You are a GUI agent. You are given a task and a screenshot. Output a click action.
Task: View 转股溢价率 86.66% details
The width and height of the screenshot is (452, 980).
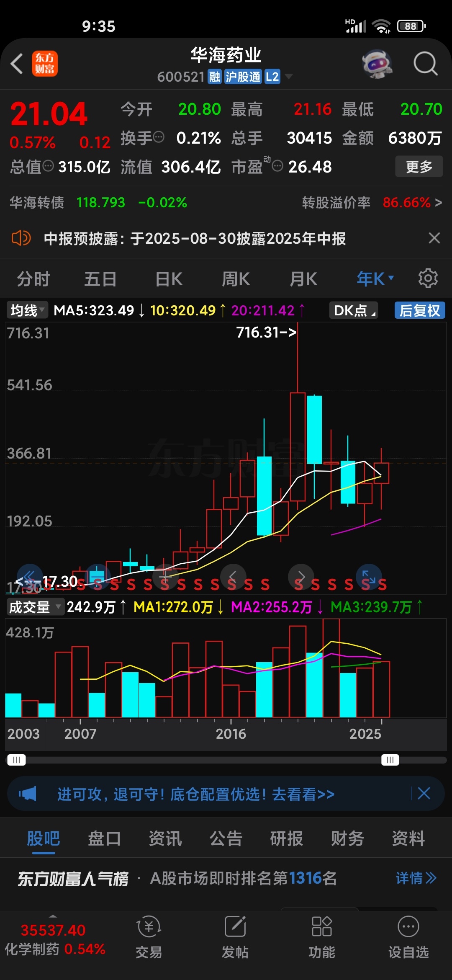pos(372,203)
